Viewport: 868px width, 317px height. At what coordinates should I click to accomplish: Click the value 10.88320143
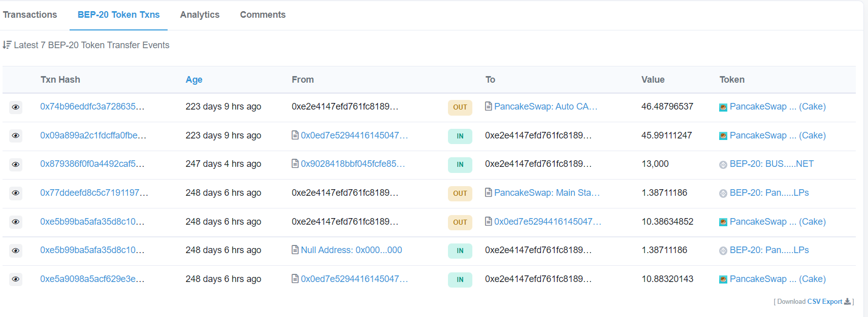coord(667,279)
